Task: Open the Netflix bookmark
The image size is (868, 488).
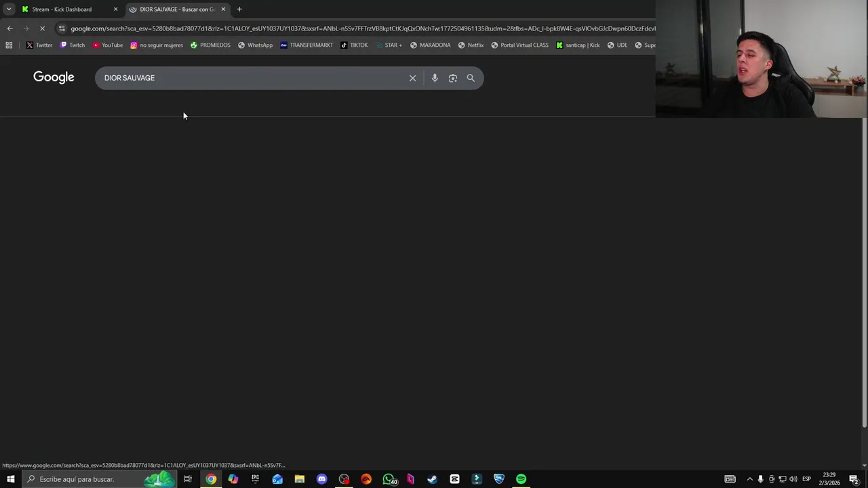Action: pos(471,45)
